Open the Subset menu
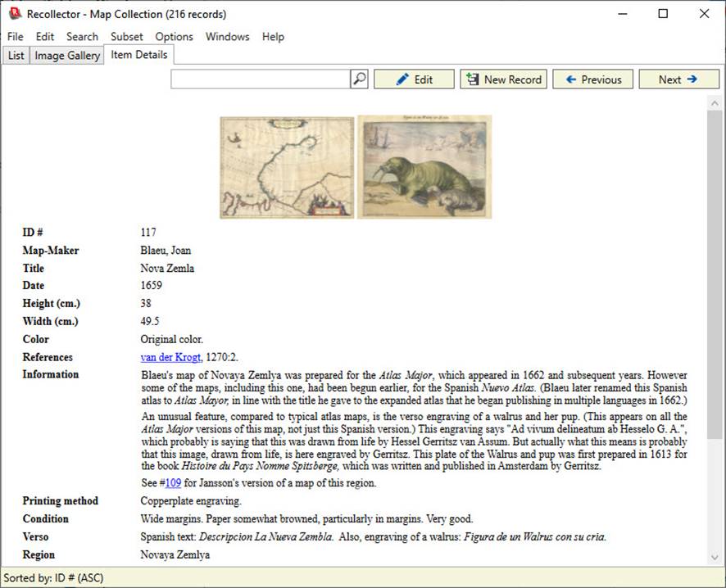Viewport: 726px width, 588px height. (126, 36)
